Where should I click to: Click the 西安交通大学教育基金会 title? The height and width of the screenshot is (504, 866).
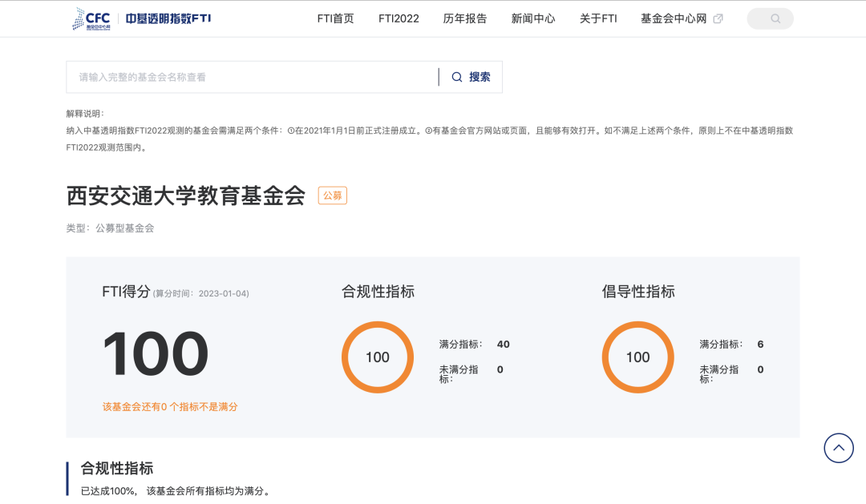tap(186, 196)
